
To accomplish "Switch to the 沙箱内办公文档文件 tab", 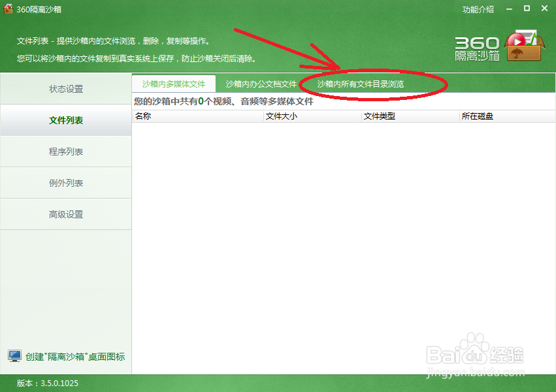I will [261, 84].
